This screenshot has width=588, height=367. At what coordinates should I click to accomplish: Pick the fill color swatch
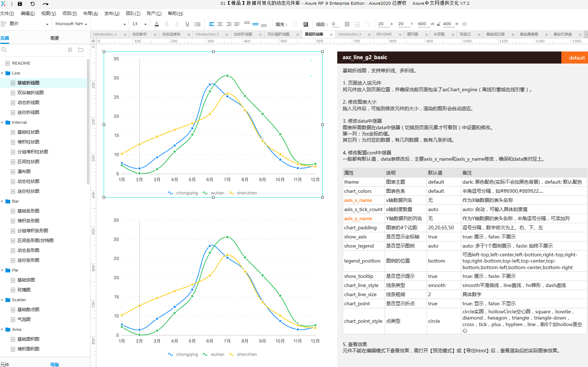[x=295, y=24]
